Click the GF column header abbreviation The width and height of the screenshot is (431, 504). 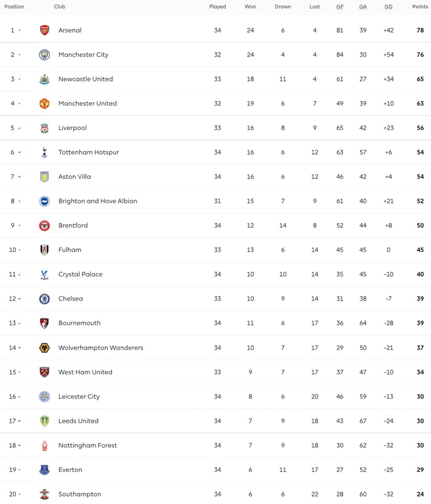click(340, 7)
